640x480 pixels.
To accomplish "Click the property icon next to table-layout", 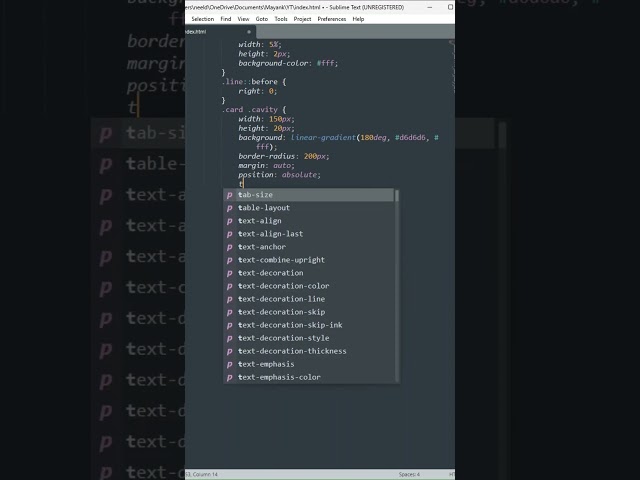I will point(229,208).
